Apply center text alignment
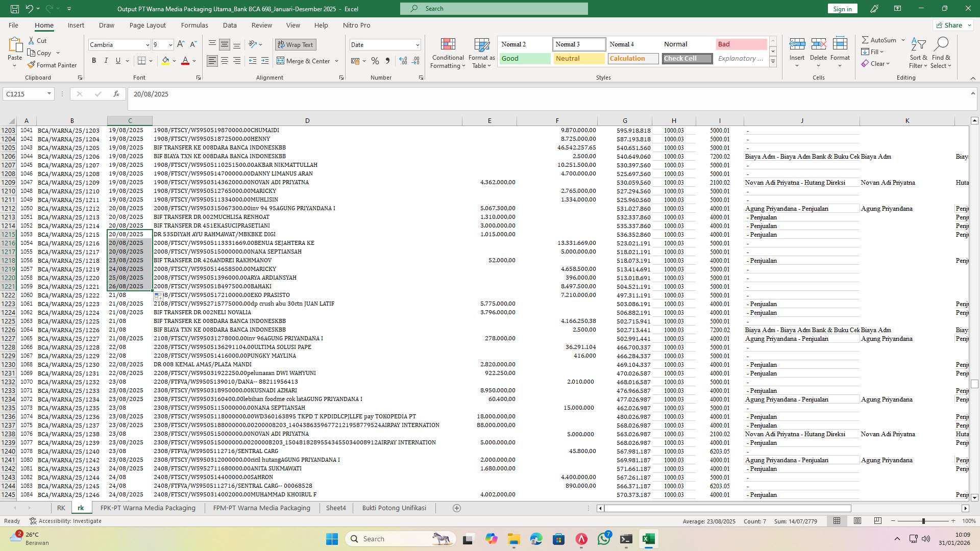 tap(224, 61)
